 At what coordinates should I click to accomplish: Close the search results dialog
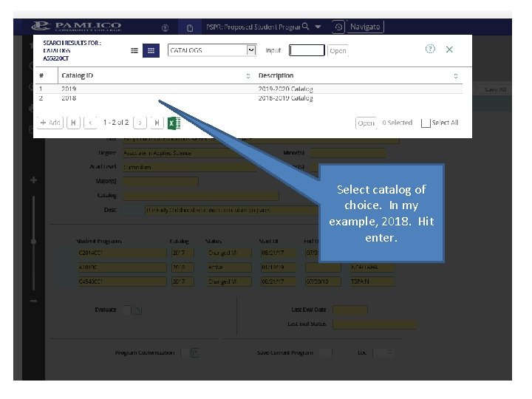(449, 50)
